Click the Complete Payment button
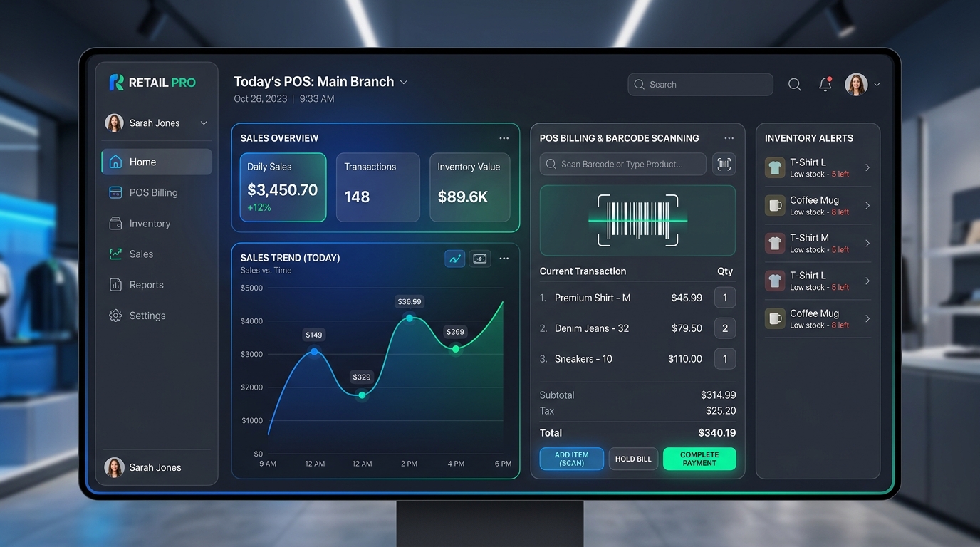 coord(699,459)
